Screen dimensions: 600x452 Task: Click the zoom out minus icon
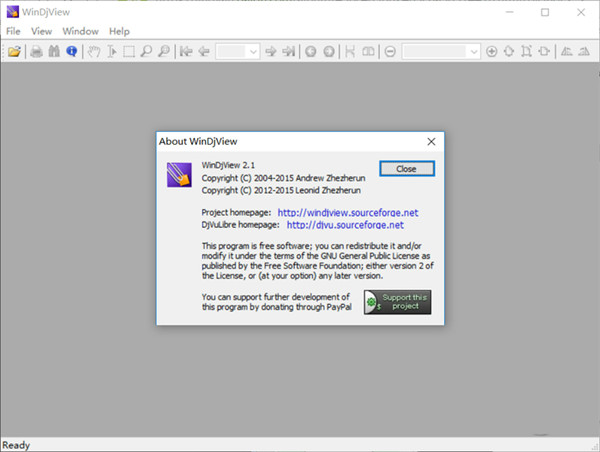coord(389,51)
